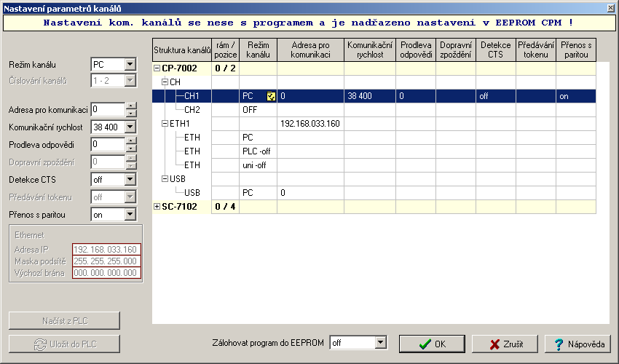The width and height of the screenshot is (619, 364).
Task: Select the CP-7002 row
Action: [x=374, y=68]
